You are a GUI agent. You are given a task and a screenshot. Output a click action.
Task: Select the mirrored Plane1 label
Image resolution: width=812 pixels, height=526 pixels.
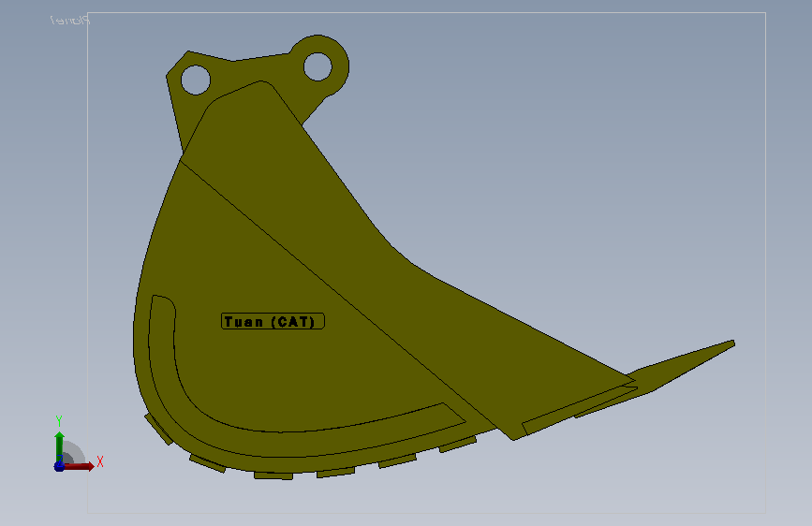click(x=70, y=21)
